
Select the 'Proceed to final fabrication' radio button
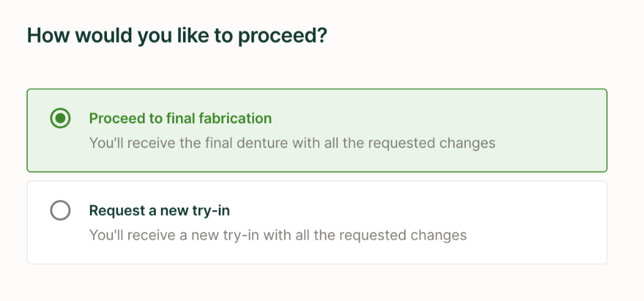tap(60, 118)
